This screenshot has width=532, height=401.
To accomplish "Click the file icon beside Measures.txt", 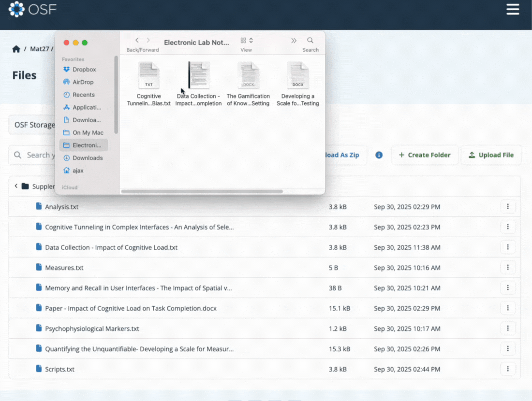I will pyautogui.click(x=38, y=267).
